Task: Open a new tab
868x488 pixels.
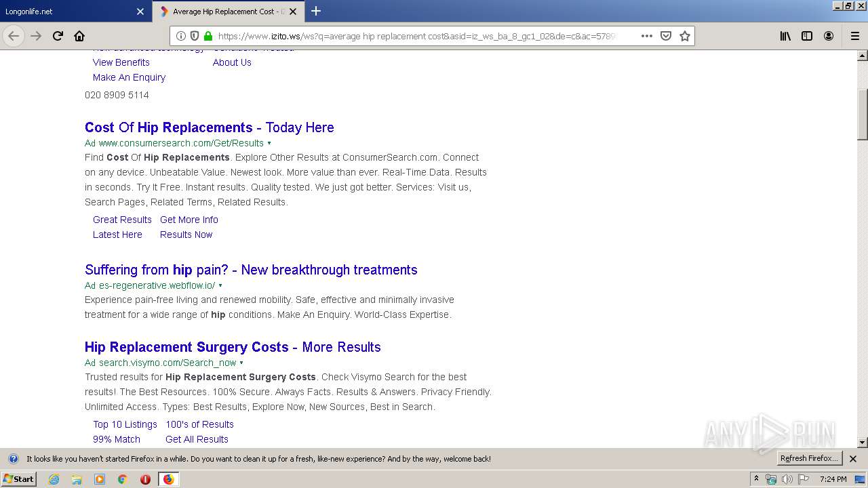Action: pyautogui.click(x=316, y=11)
